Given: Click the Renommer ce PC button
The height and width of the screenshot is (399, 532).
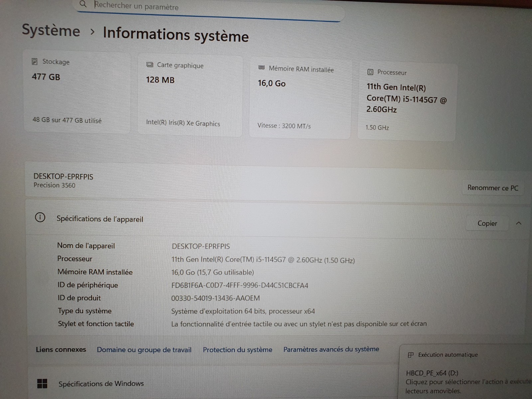Looking at the screenshot, I should pyautogui.click(x=493, y=188).
